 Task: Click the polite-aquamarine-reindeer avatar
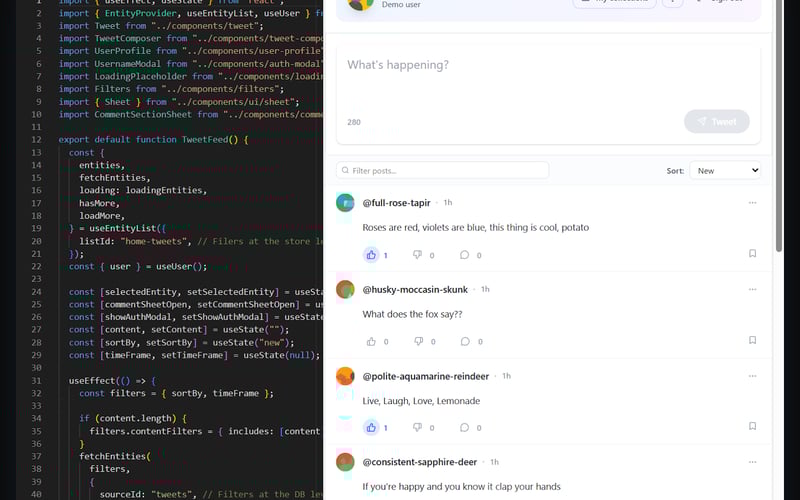pos(345,376)
